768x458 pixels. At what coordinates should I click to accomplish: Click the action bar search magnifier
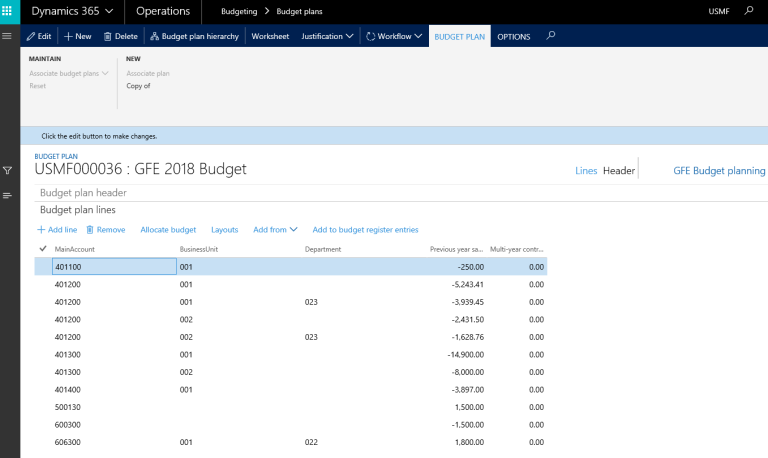coord(550,36)
